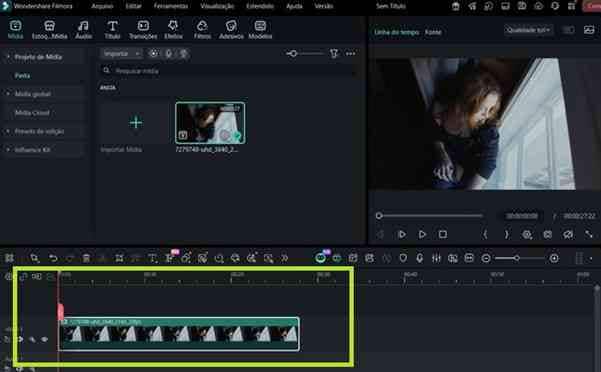Screen dimensions: 601x372
Task: Open the Transições library tab
Action: [x=143, y=30]
